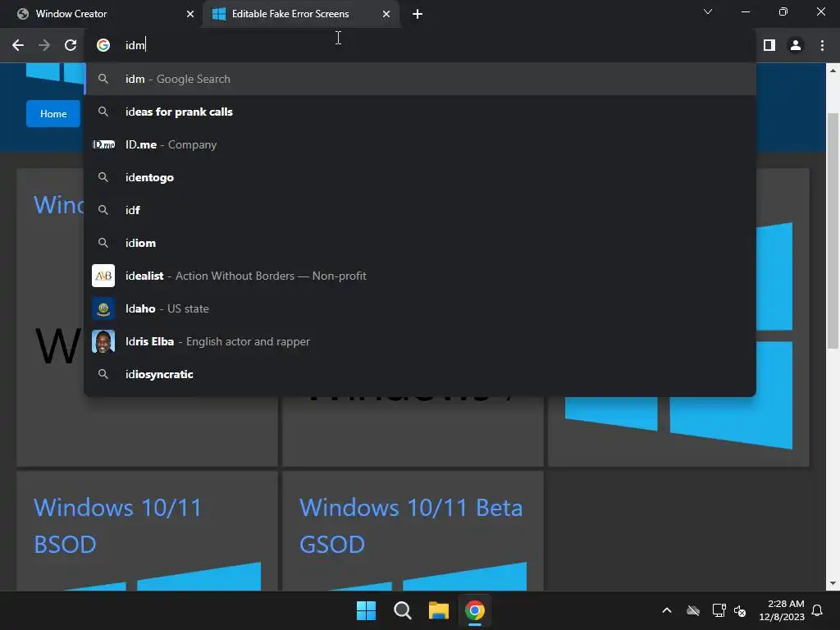Expand the tab search chevron
The height and width of the screenshot is (630, 840).
[708, 11]
